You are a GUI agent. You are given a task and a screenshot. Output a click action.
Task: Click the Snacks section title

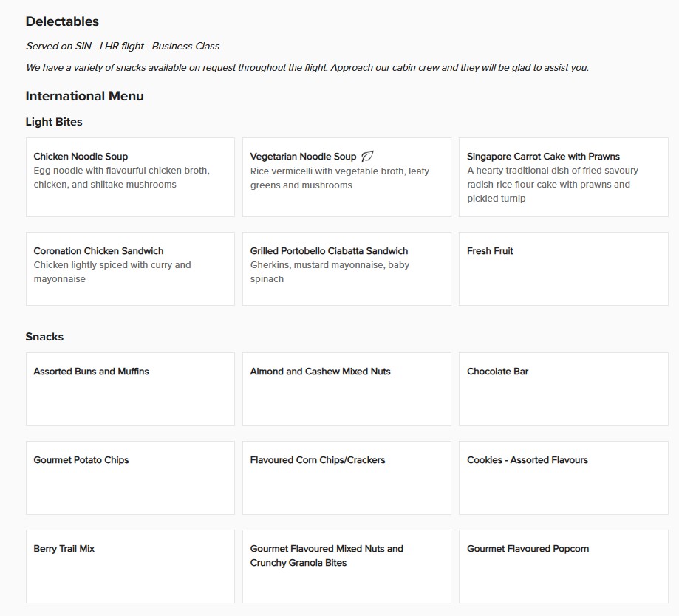44,337
